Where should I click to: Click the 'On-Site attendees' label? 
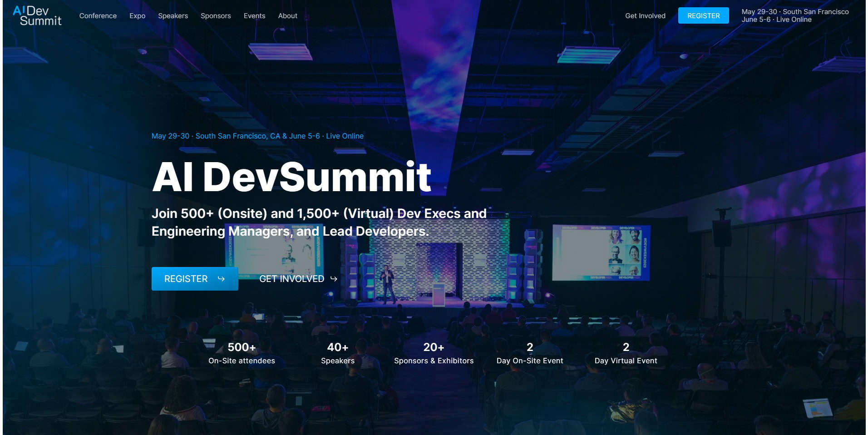[242, 361]
